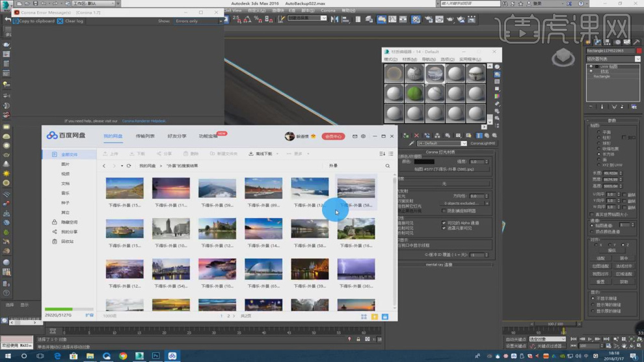
Task: Click the 上传 upload button
Action: 111,154
